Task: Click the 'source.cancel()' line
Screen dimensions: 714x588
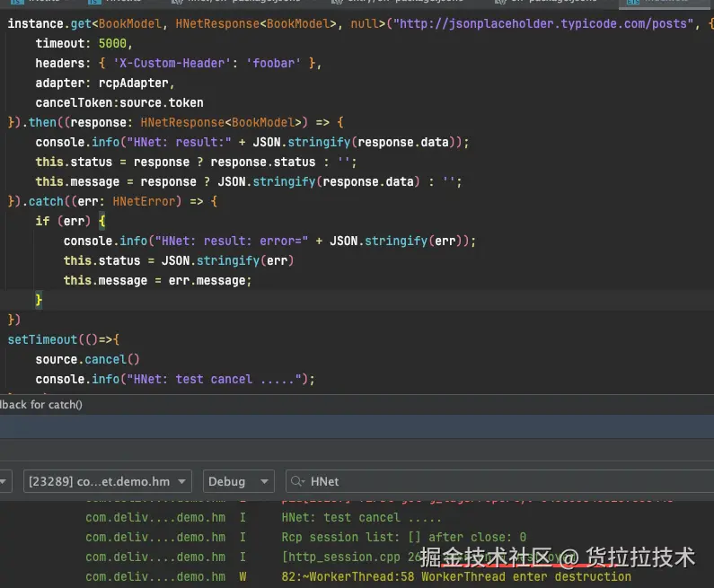Action: (87, 360)
